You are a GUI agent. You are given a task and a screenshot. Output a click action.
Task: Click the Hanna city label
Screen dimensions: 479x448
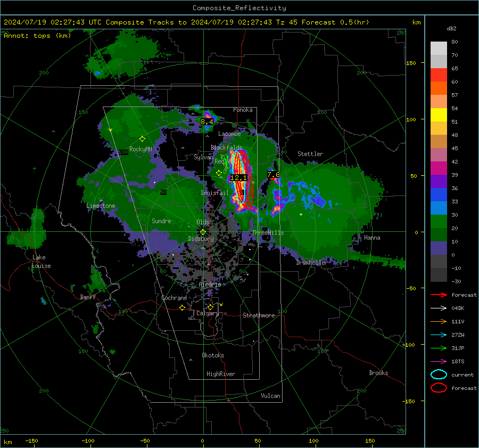(372, 238)
